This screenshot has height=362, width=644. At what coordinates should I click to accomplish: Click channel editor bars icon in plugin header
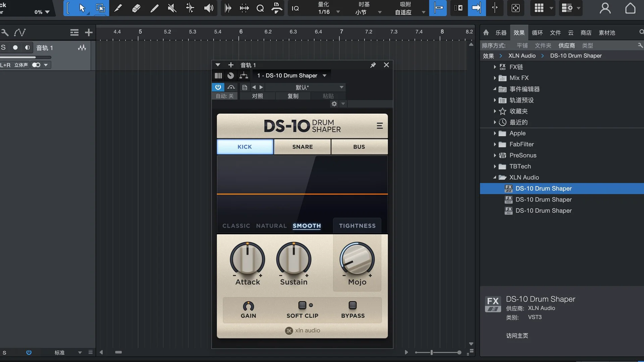click(x=218, y=76)
